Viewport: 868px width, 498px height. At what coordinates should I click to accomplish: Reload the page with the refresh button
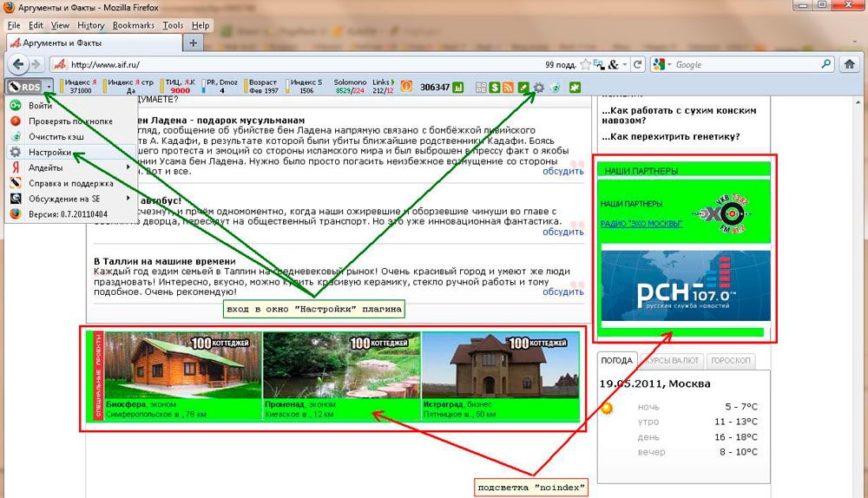pyautogui.click(x=638, y=64)
